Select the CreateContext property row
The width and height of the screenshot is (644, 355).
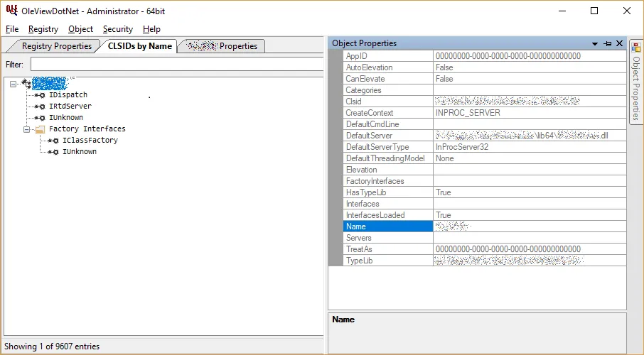coord(485,113)
